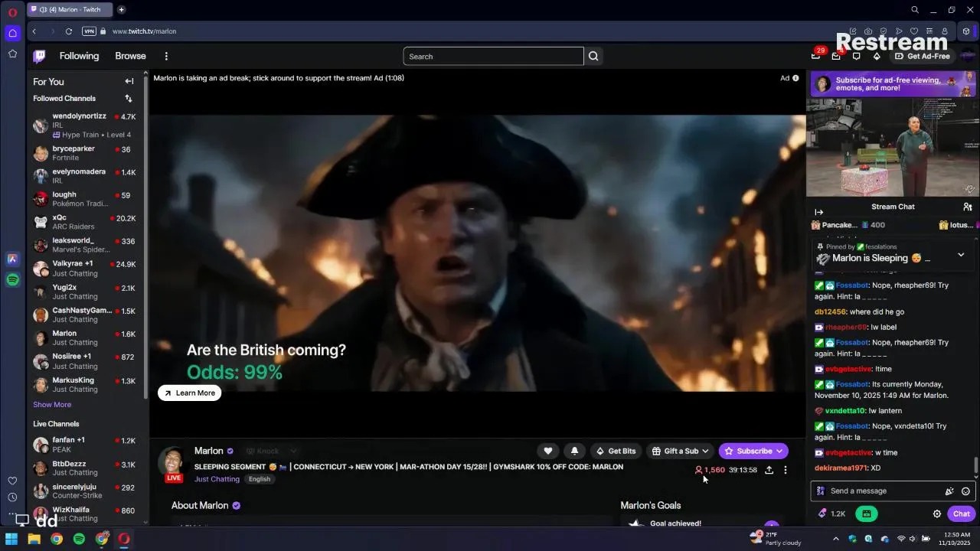Click the Get Ad-Free button
Screen dimensions: 980x551
(923, 56)
